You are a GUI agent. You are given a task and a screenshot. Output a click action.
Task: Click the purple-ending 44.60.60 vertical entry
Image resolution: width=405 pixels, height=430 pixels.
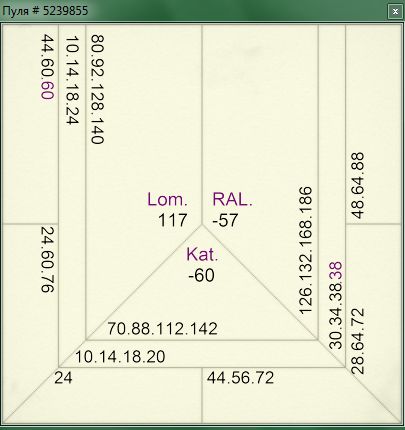47,66
